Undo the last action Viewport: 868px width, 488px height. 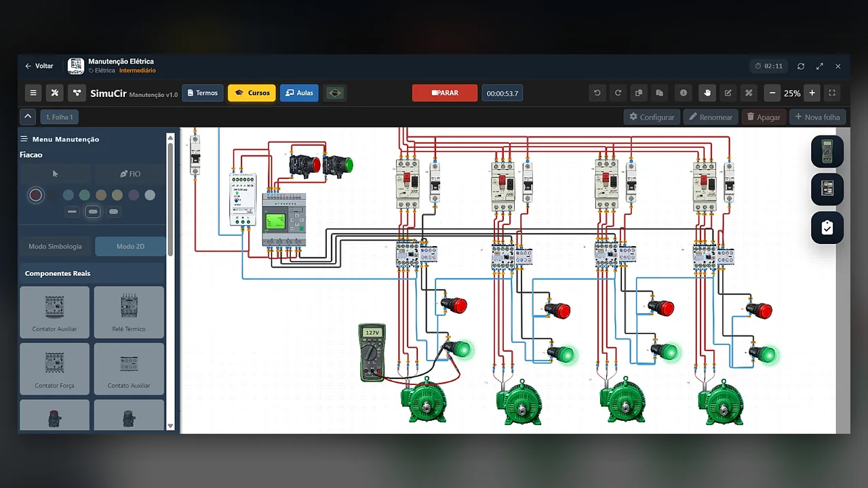pyautogui.click(x=597, y=93)
